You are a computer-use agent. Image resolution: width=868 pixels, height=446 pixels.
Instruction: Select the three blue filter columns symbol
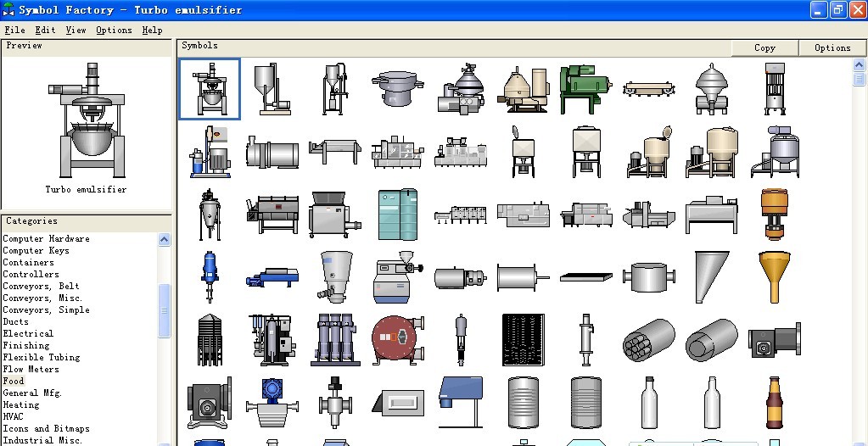pyautogui.click(x=335, y=340)
